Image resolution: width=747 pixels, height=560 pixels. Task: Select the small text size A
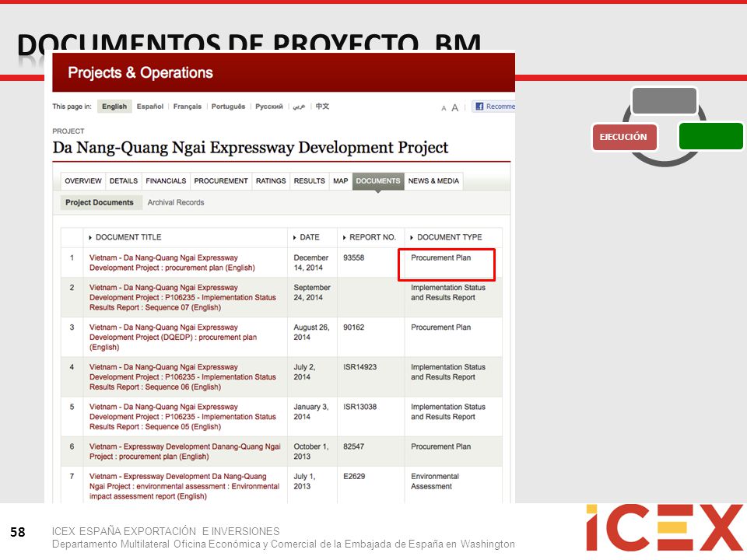click(444, 109)
